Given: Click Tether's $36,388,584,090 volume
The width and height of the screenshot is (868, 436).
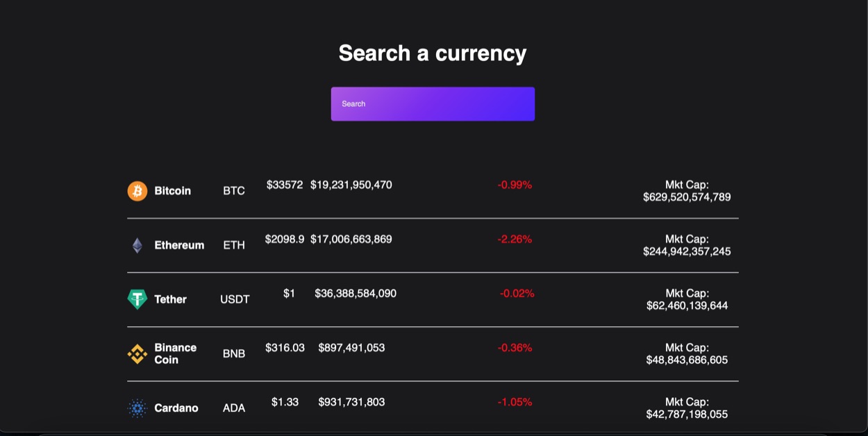Looking at the screenshot, I should (356, 294).
